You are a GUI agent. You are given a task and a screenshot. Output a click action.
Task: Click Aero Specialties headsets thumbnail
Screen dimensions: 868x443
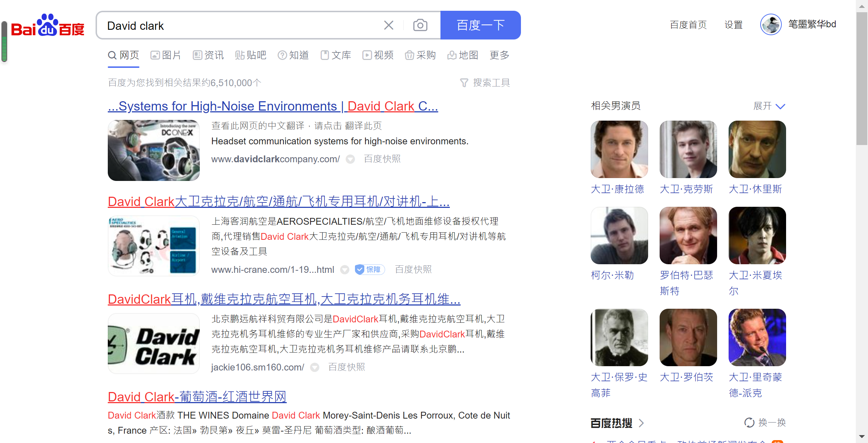[154, 246]
